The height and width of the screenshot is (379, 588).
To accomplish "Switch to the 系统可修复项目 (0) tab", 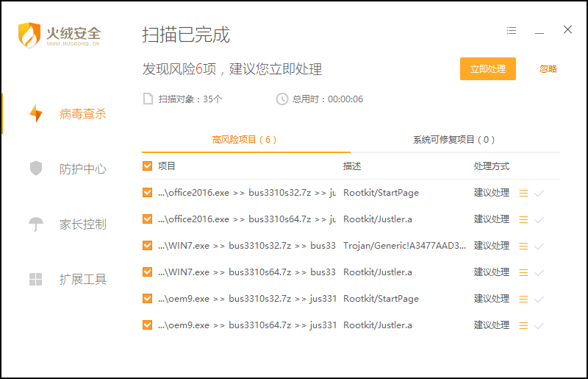I will point(453,139).
